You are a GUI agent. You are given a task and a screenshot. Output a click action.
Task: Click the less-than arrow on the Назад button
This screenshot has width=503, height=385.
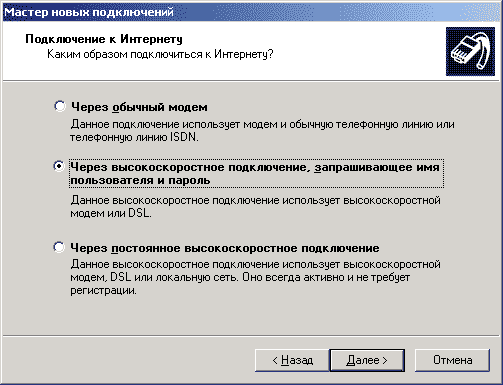(275, 360)
